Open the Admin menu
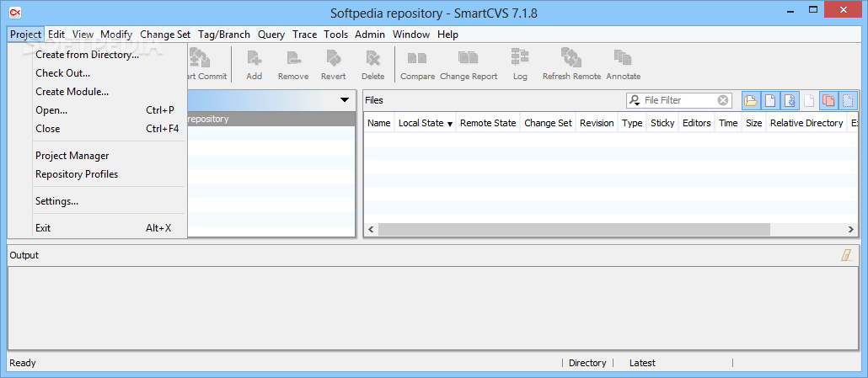 coord(370,35)
